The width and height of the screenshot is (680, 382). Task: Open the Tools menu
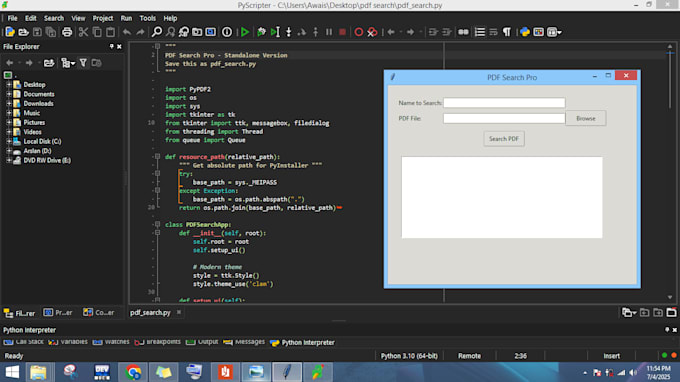147,18
